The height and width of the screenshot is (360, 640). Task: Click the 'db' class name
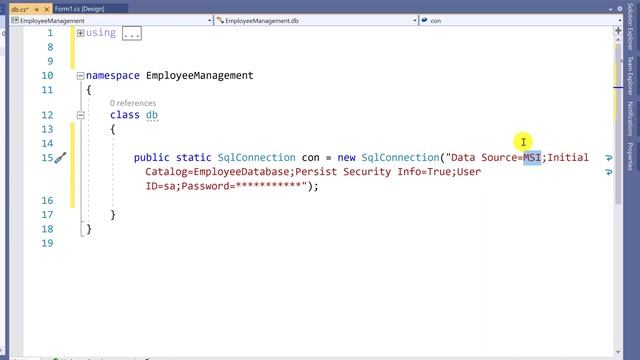(x=152, y=115)
